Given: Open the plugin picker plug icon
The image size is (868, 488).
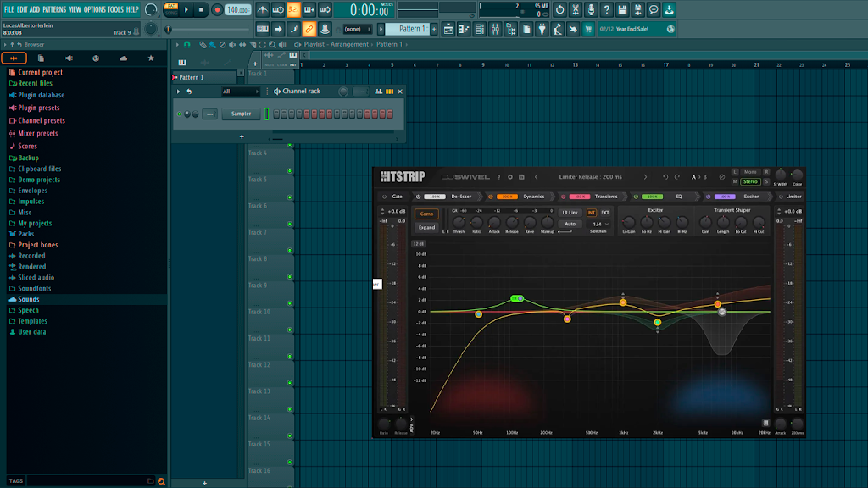Looking at the screenshot, I should (542, 30).
